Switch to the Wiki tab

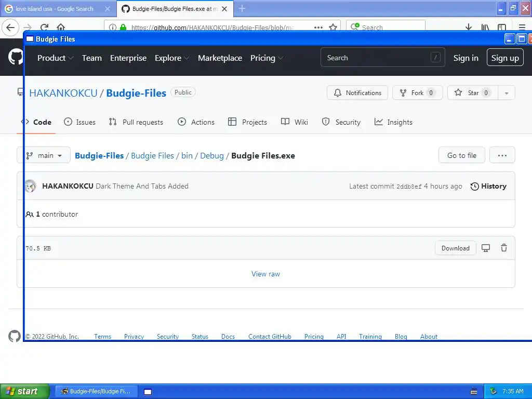pos(295,122)
